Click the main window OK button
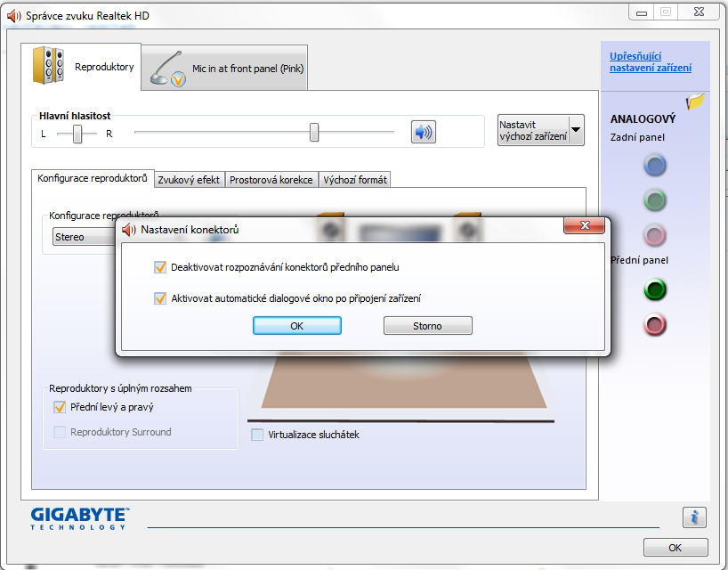This screenshot has width=728, height=570. 675,547
